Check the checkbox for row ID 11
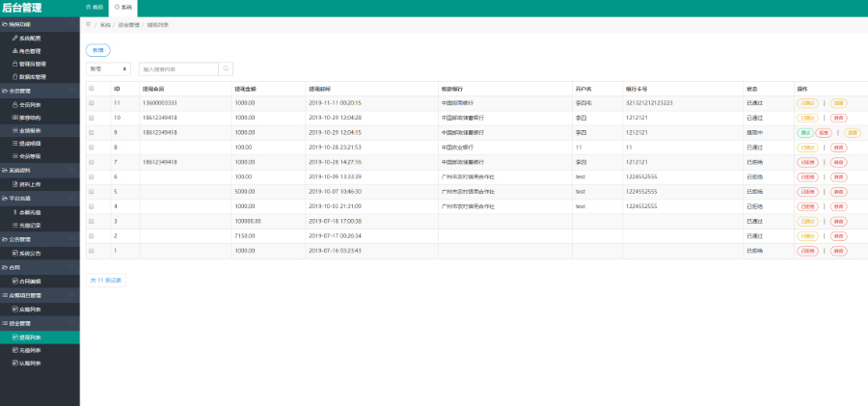 (x=92, y=102)
